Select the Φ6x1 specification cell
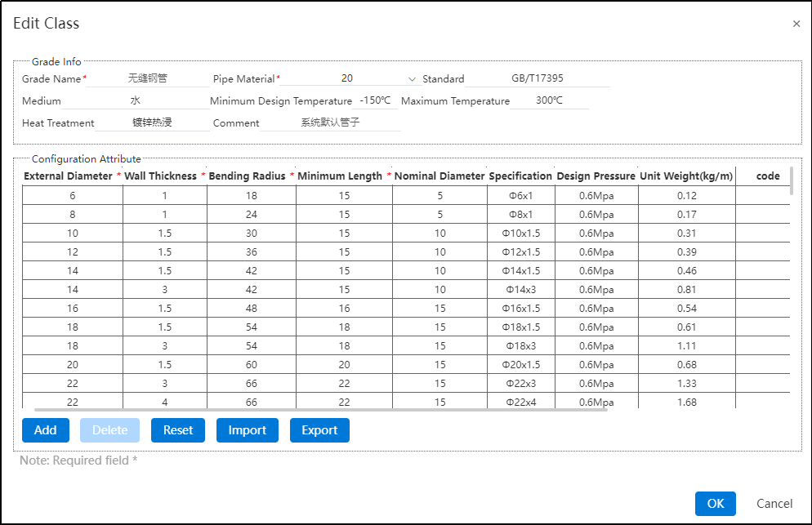Viewport: 812px width, 525px height. click(520, 196)
